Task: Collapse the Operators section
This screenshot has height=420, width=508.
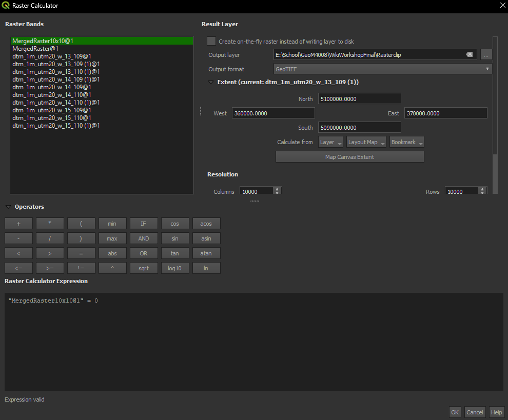Action: tap(8, 207)
